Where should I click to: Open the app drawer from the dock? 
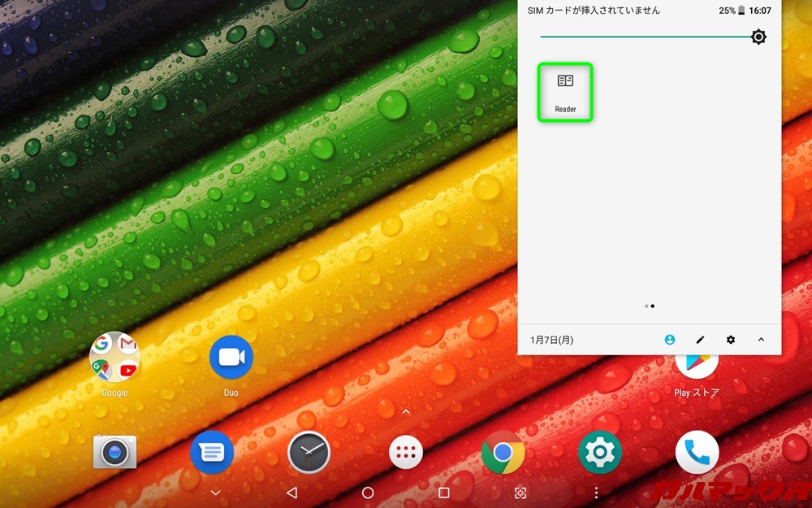click(405, 452)
